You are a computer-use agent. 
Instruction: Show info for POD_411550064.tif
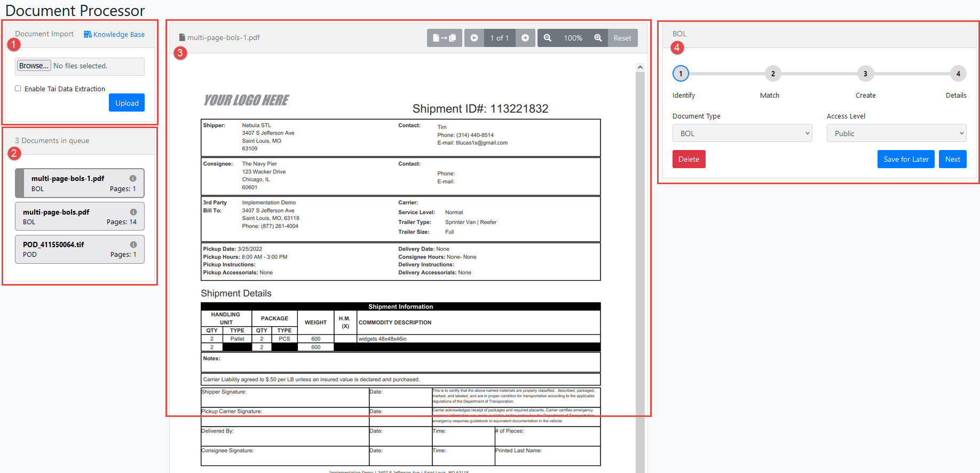click(133, 245)
